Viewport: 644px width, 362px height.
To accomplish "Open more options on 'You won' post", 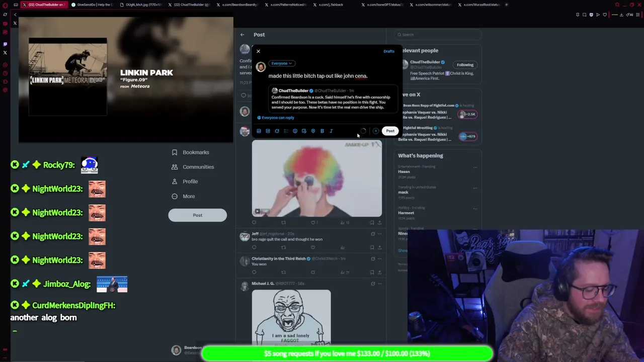I will (380, 258).
